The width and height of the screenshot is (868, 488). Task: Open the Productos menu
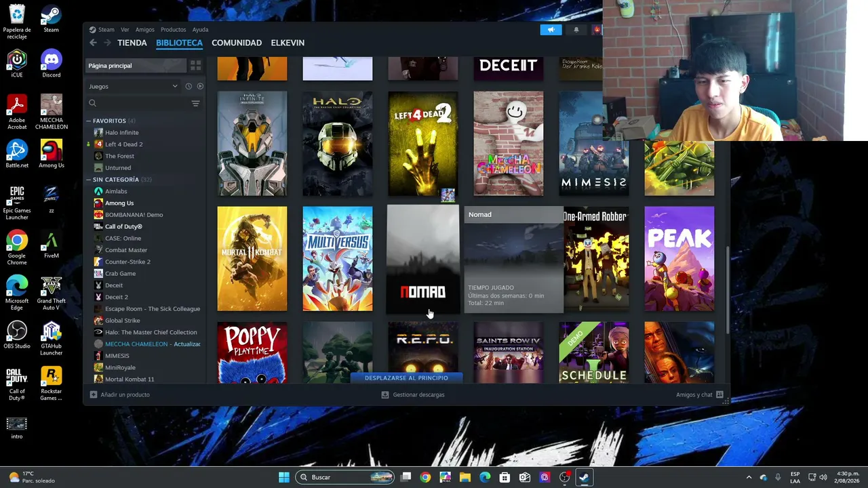coord(173,30)
